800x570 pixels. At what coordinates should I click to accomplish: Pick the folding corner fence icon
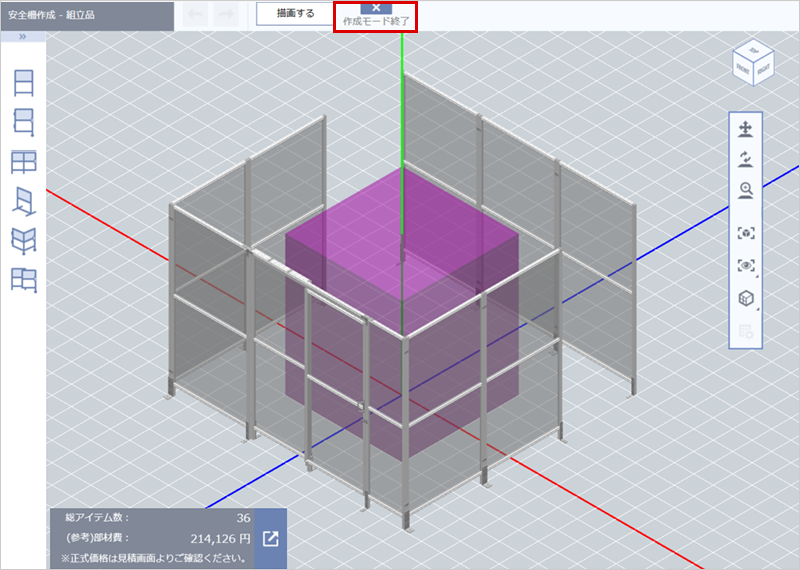tap(23, 240)
